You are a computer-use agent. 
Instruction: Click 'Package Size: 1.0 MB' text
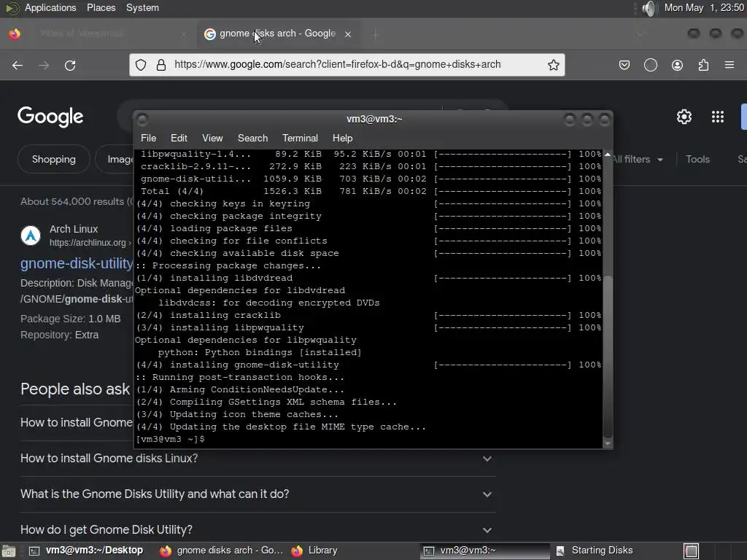[71, 319]
